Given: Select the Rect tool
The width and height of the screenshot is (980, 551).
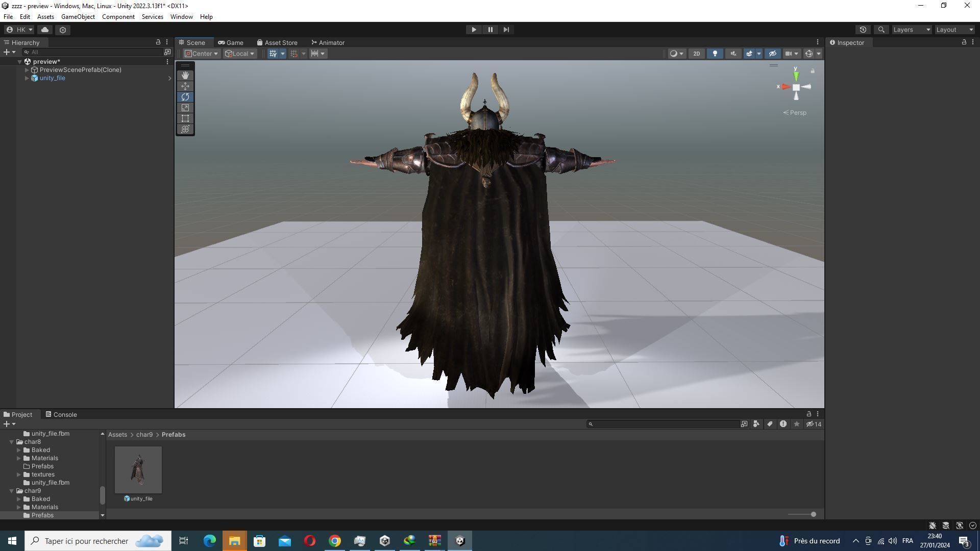Looking at the screenshot, I should 185,118.
